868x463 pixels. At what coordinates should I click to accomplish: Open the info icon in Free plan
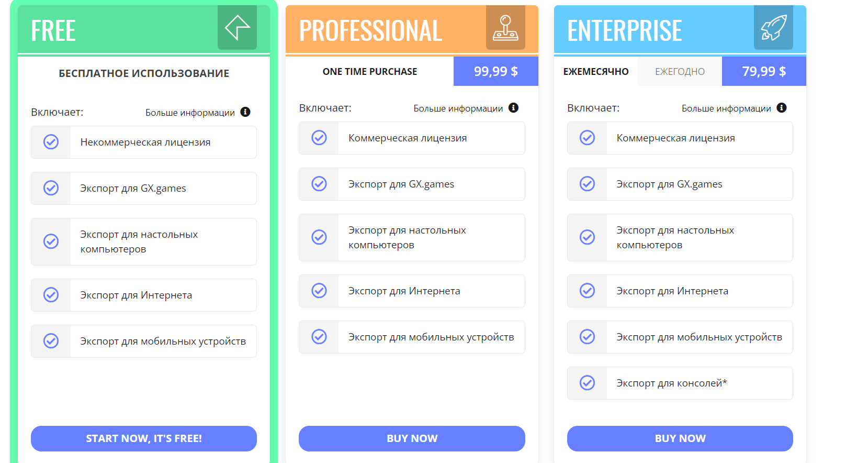(245, 112)
